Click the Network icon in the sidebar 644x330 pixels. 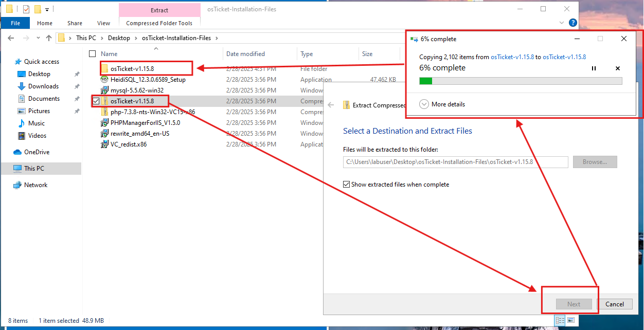point(17,185)
